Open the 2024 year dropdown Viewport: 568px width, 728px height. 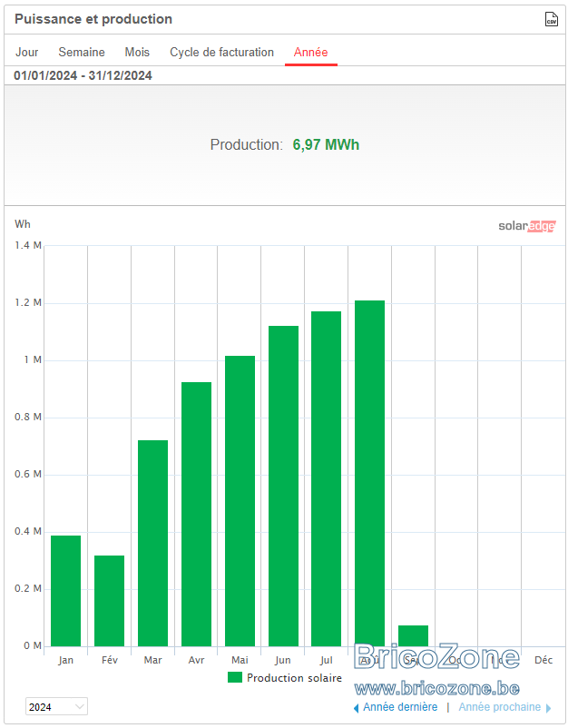[56, 706]
